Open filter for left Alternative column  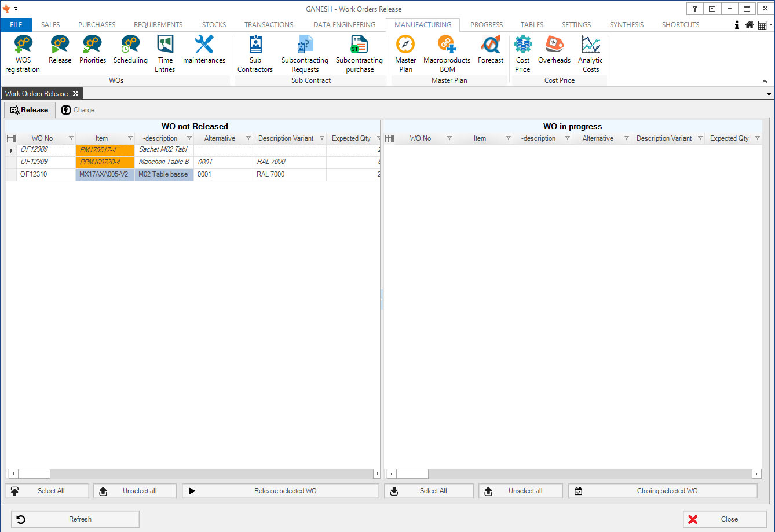pyautogui.click(x=248, y=138)
